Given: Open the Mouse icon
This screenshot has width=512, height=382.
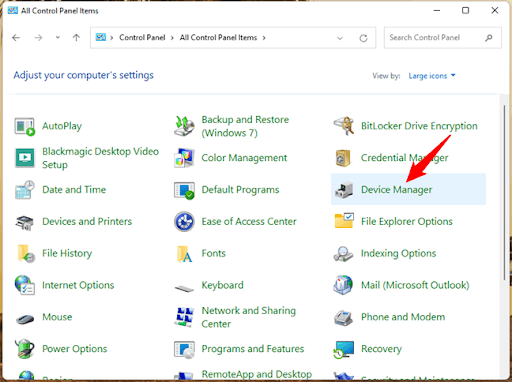Looking at the screenshot, I should pyautogui.click(x=25, y=319).
